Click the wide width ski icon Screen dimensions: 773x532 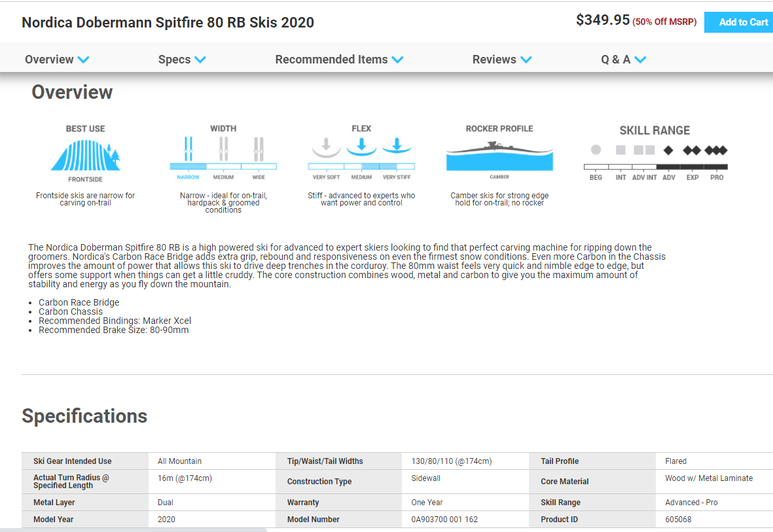point(259,149)
